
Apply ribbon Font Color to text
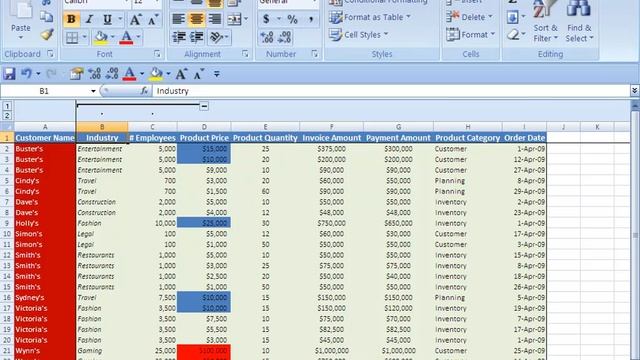point(127,38)
